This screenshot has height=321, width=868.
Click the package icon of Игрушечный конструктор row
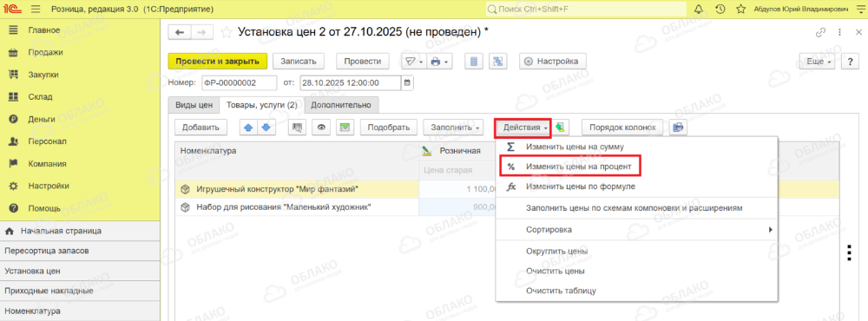(186, 189)
